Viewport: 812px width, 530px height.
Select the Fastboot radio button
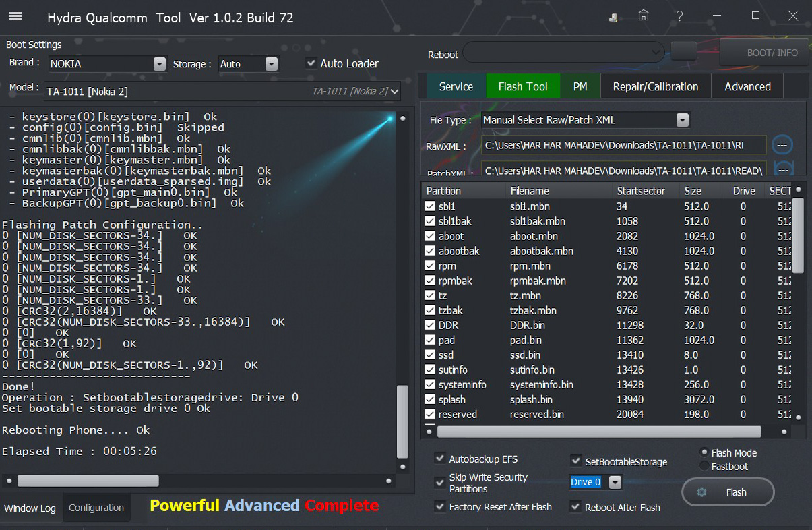pos(705,466)
